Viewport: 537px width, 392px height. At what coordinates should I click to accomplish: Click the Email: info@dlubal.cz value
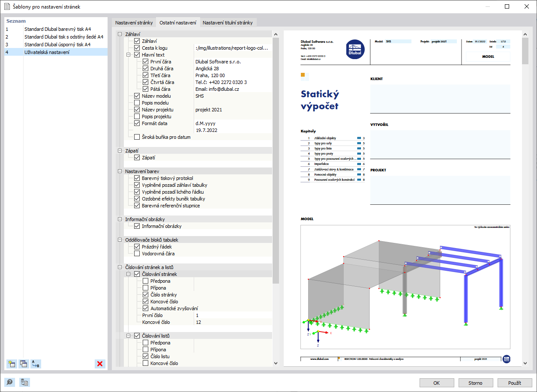pos(233,89)
